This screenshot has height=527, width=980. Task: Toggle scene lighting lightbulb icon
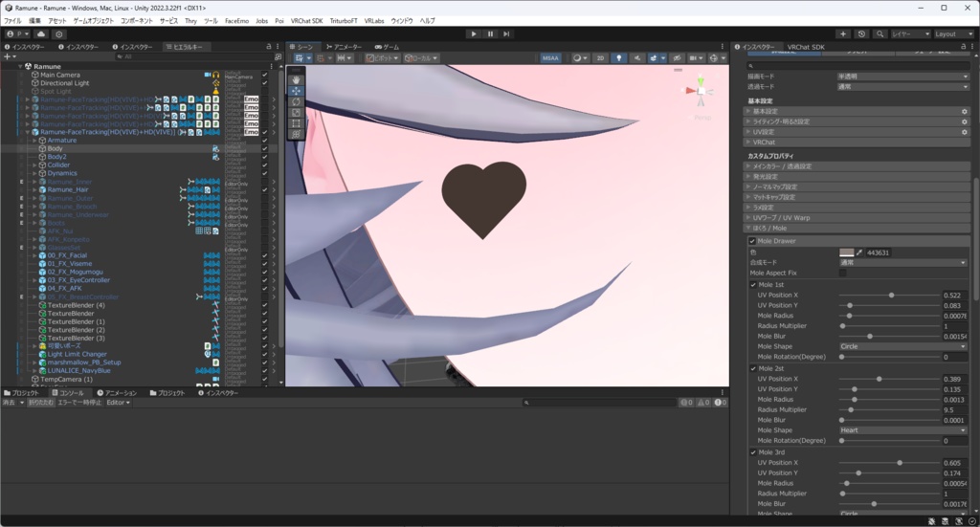click(x=619, y=58)
